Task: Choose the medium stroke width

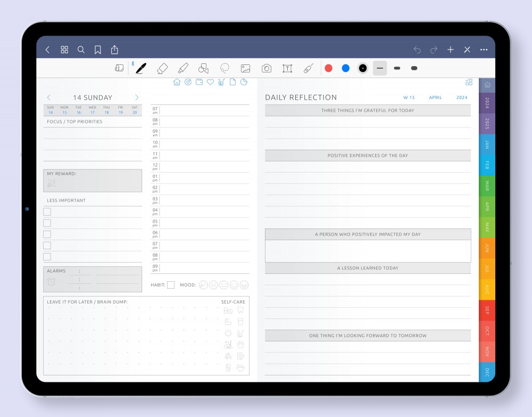Action: [397, 68]
